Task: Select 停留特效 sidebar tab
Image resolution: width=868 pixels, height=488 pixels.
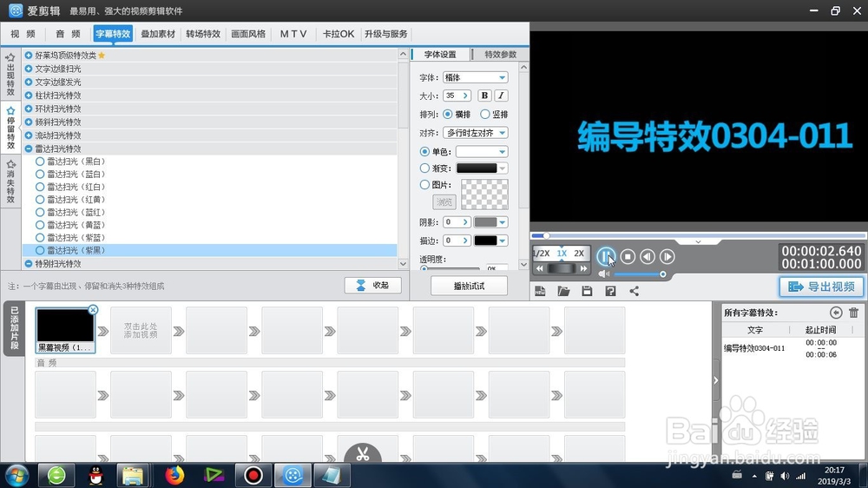Action: (x=10, y=128)
